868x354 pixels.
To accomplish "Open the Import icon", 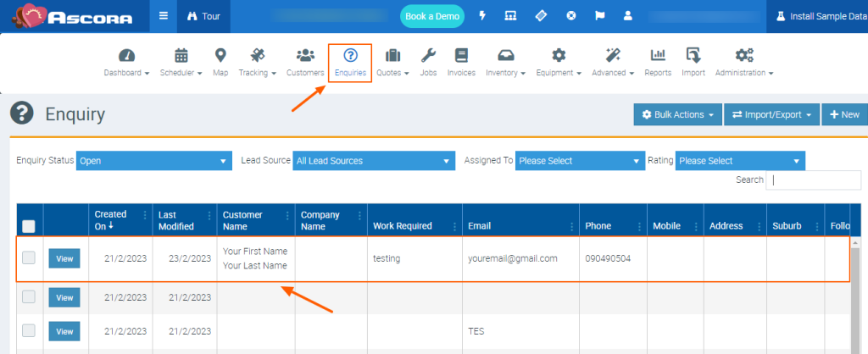I will click(693, 57).
